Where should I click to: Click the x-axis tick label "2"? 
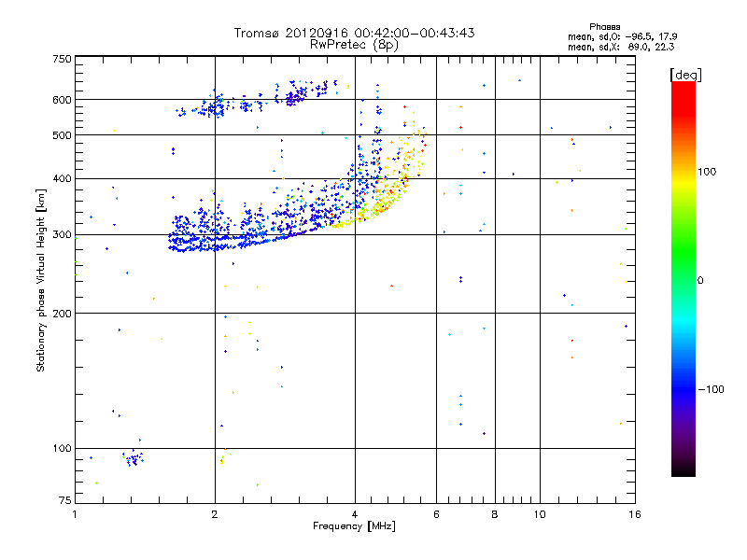point(215,514)
